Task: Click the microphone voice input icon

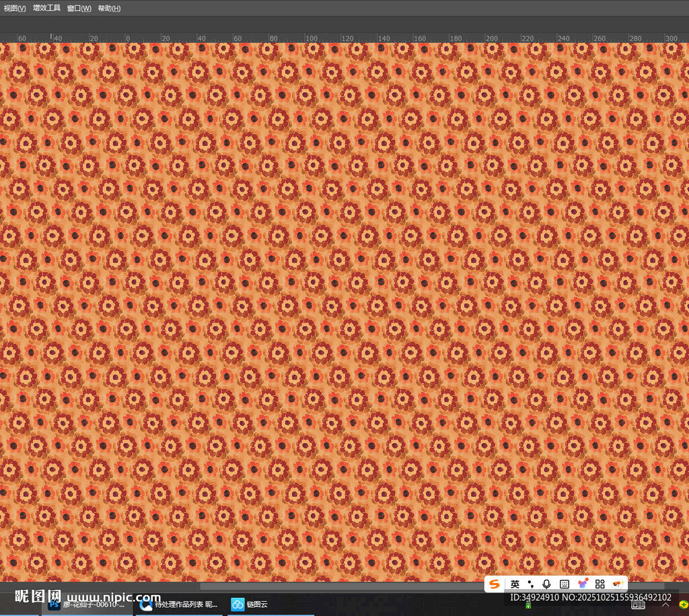Action: tap(546, 584)
